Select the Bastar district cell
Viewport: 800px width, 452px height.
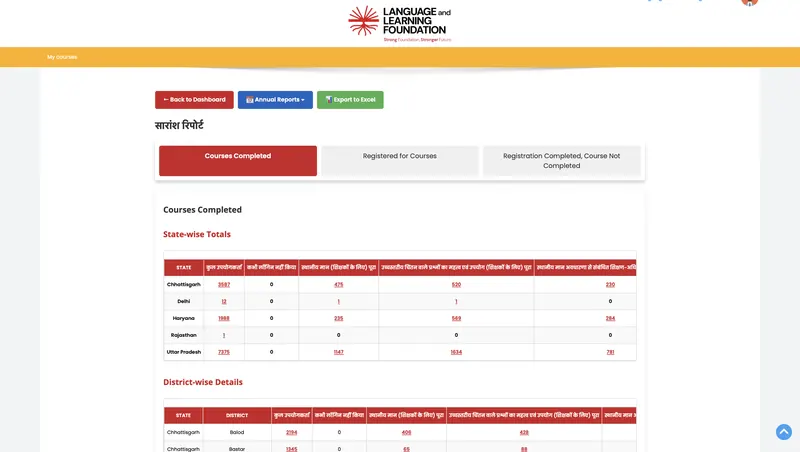click(237, 449)
